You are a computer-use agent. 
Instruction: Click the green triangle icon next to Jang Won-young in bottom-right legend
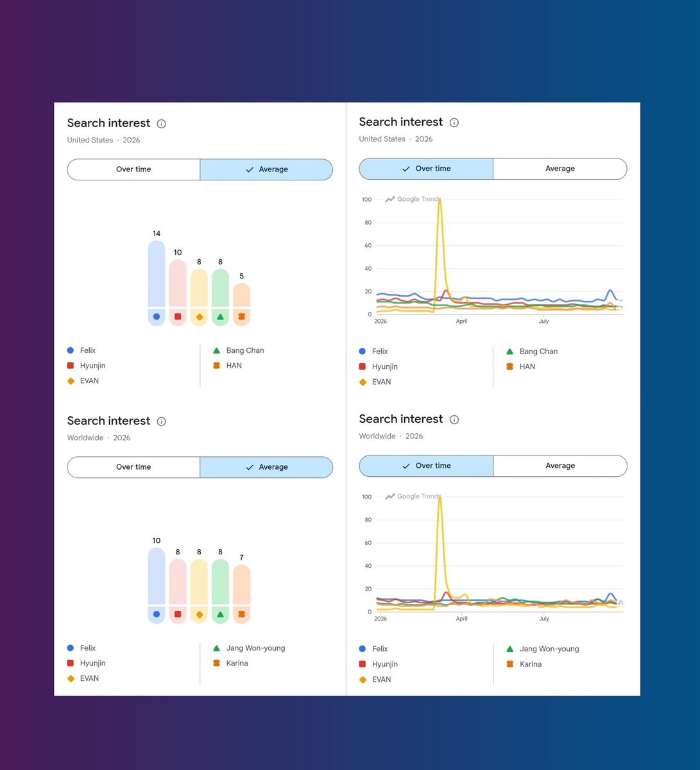coord(509,649)
